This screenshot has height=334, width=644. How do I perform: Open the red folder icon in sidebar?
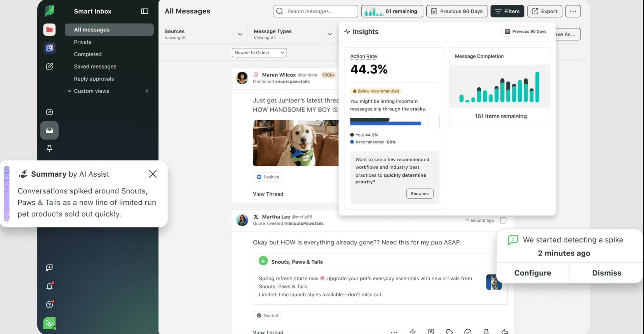click(50, 30)
